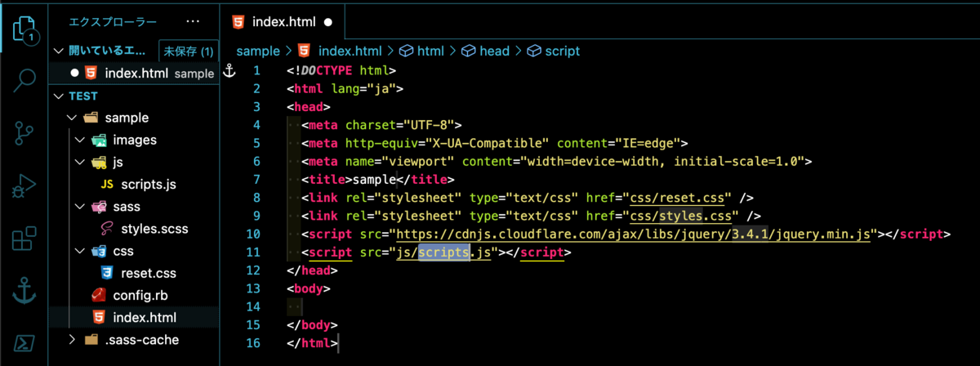Click the highlighted word scripts in line 11
This screenshot has width=980, height=366.
click(444, 252)
